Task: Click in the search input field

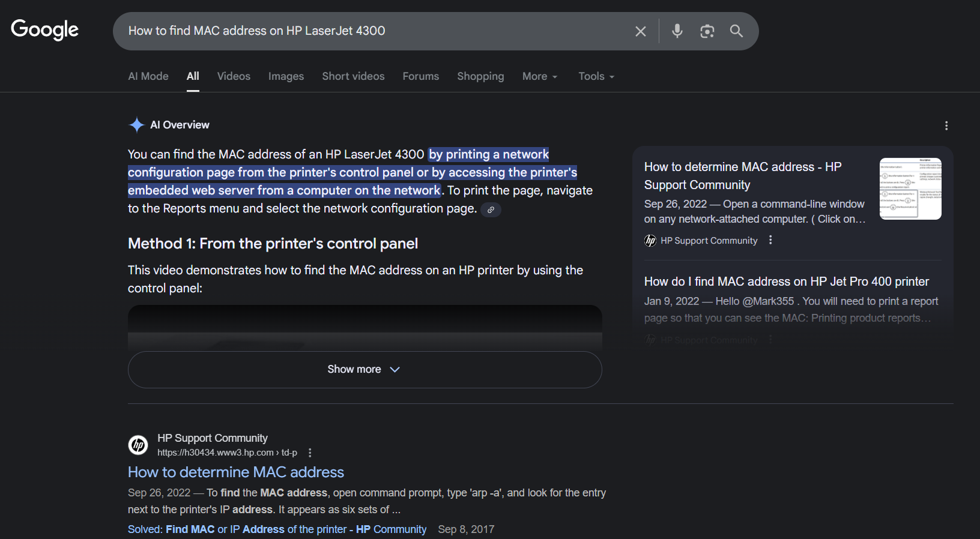Action: [x=375, y=31]
